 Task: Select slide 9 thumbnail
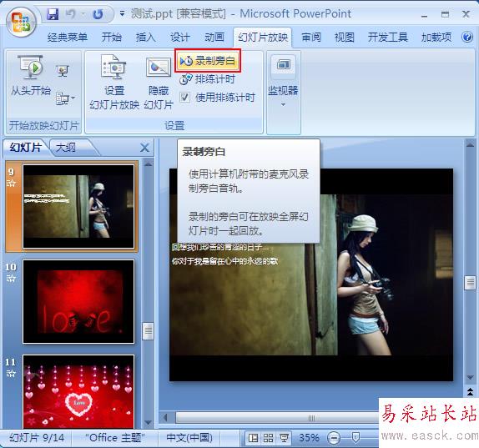(x=78, y=206)
